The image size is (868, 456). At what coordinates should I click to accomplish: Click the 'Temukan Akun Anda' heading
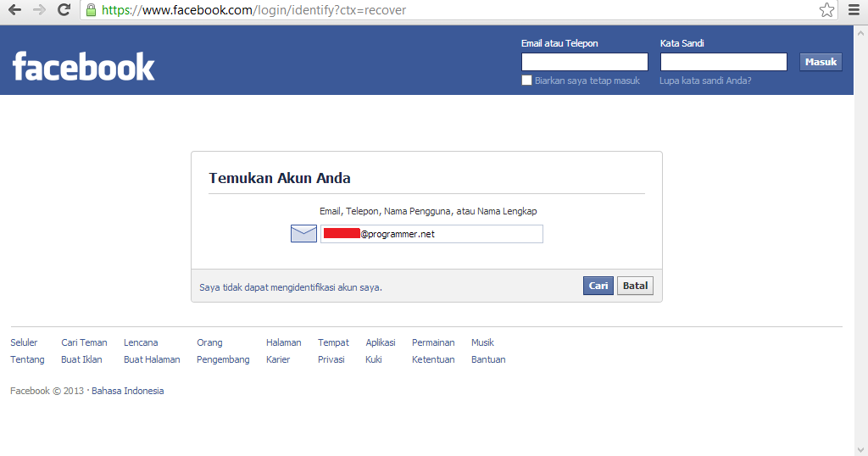(x=280, y=178)
